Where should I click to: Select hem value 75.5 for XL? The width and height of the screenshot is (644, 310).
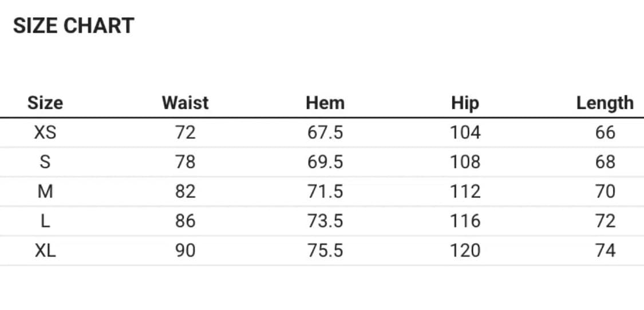(325, 251)
